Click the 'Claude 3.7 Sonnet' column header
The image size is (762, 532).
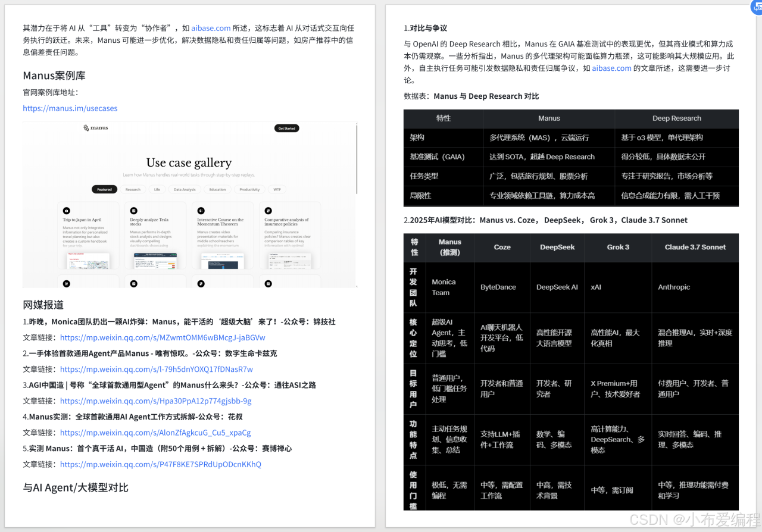click(695, 247)
